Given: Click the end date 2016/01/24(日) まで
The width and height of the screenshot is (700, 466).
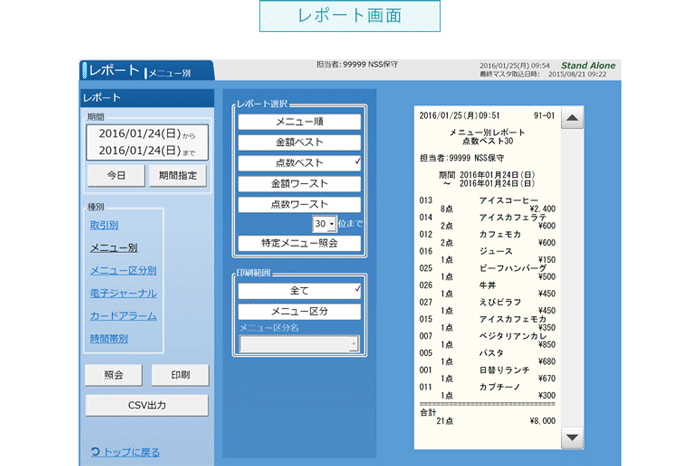Looking at the screenshot, I should point(147,151).
